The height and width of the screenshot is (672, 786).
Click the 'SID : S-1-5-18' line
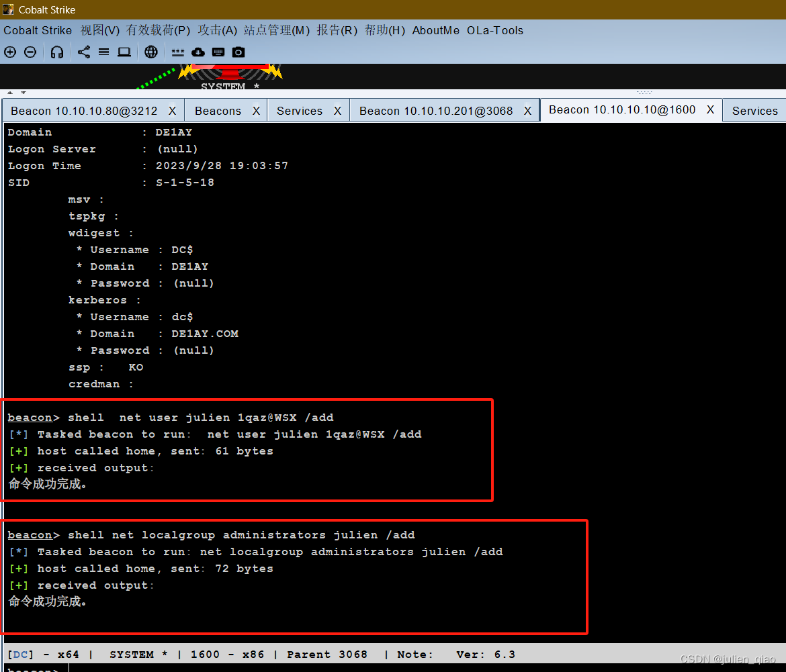[111, 183]
